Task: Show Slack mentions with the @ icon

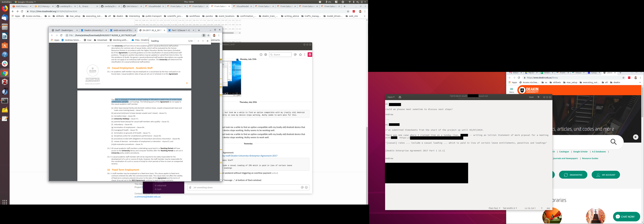Action: tap(295, 55)
